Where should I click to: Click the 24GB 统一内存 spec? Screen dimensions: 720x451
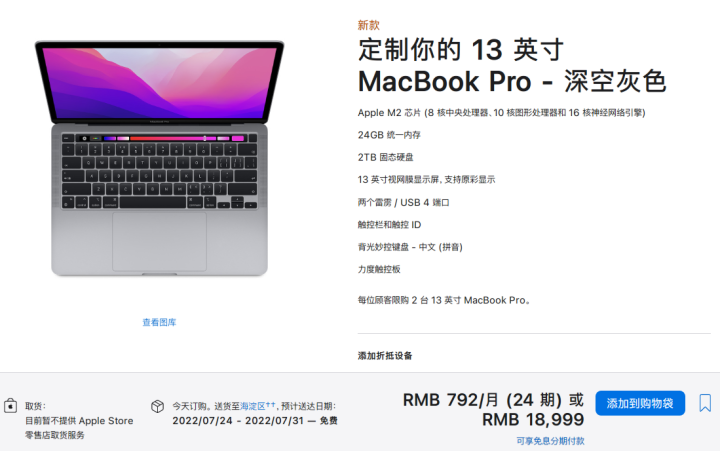coord(389,135)
